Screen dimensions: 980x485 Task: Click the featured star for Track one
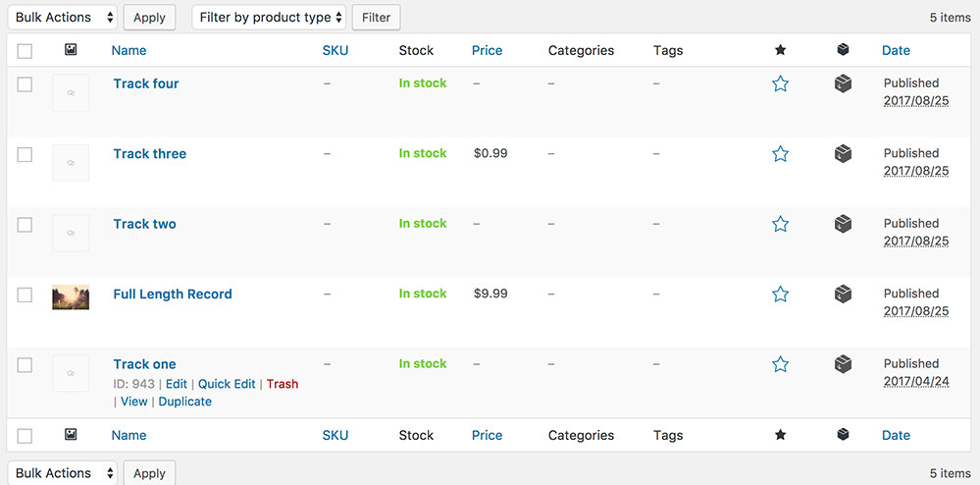pos(780,363)
